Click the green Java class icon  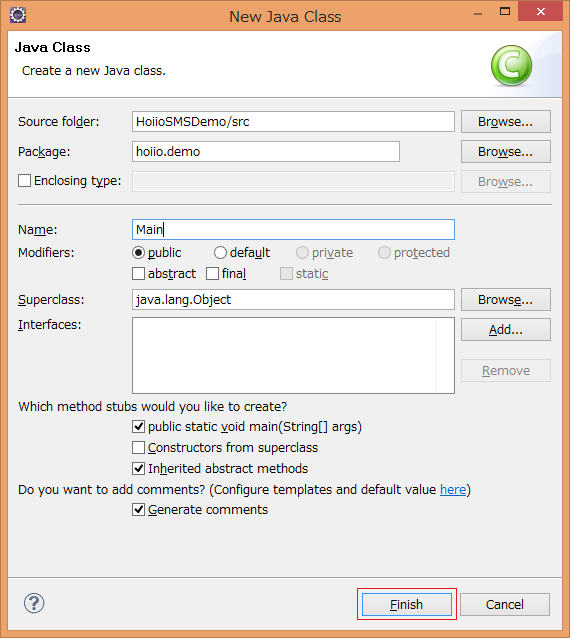click(511, 65)
